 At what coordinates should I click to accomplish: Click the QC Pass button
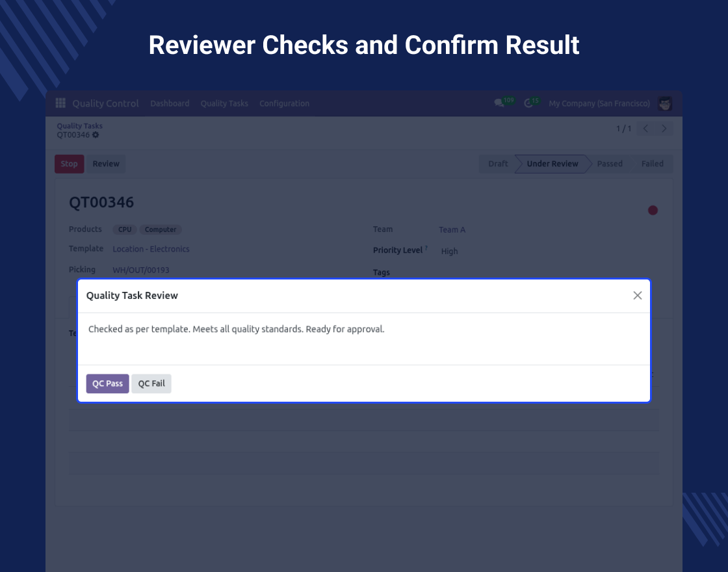coord(107,383)
